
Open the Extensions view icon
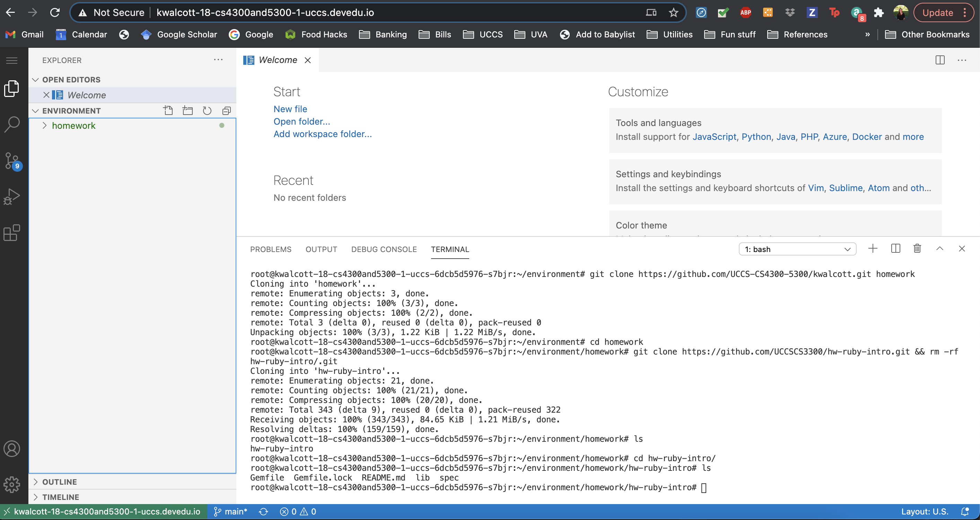(x=12, y=233)
